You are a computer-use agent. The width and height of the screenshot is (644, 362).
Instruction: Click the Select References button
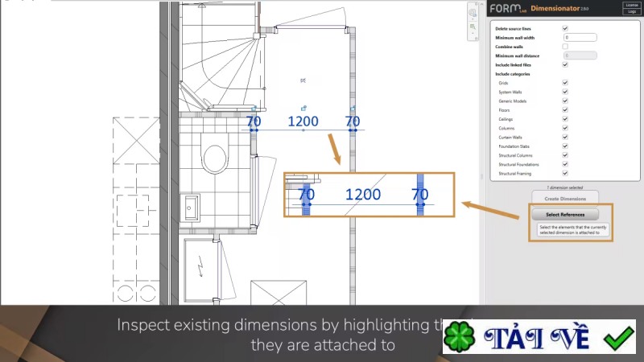coord(565,214)
